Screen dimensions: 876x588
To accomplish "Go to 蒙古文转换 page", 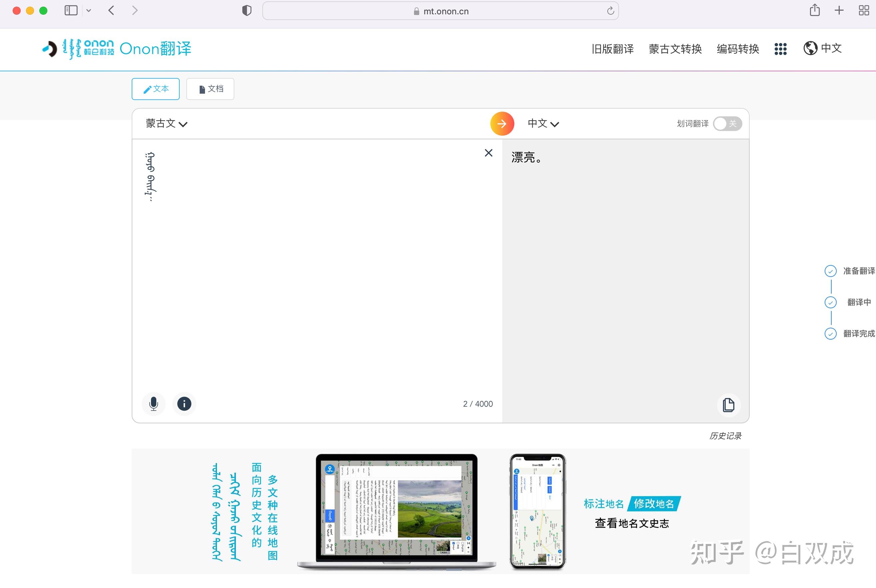I will coord(675,49).
